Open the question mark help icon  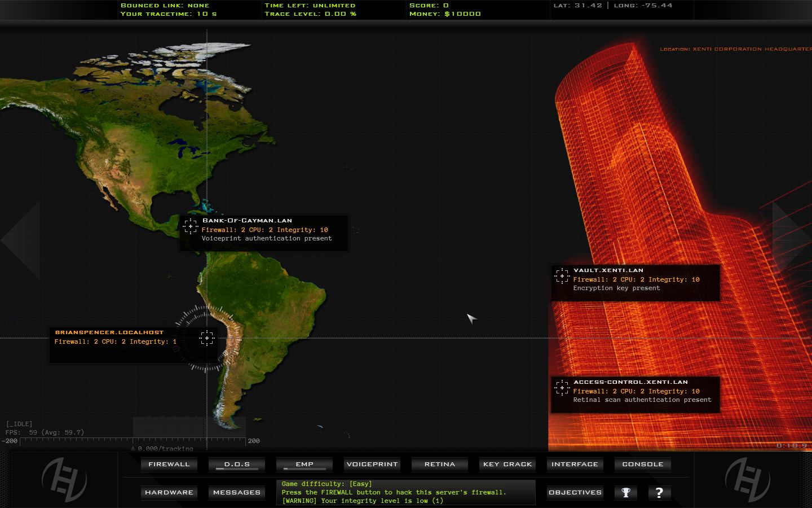(x=659, y=493)
